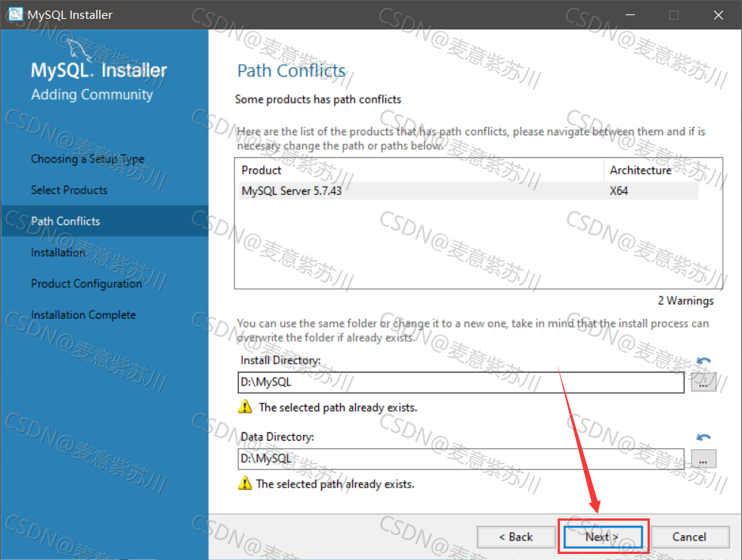The width and height of the screenshot is (742, 560).
Task: Browse for the Data Directory folder
Action: click(703, 459)
